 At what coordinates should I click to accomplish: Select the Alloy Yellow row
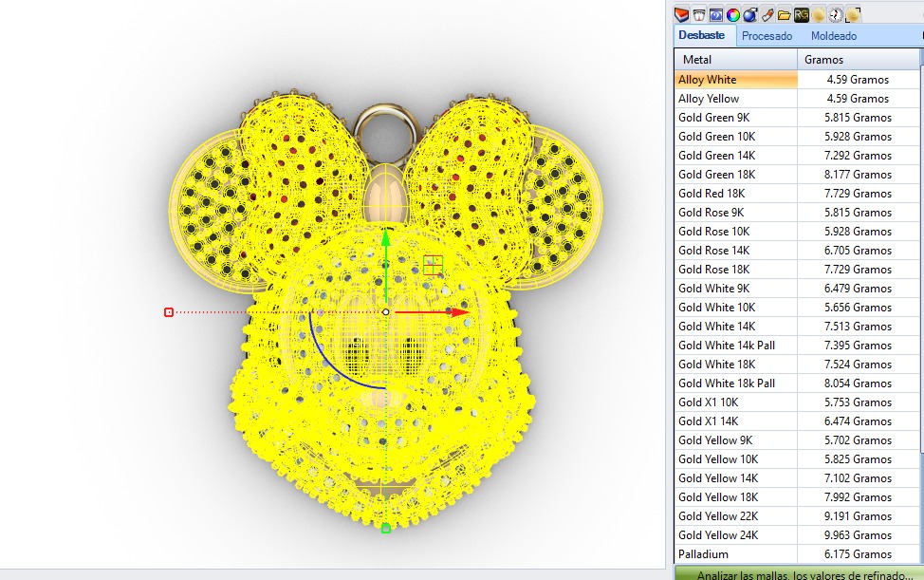click(797, 99)
